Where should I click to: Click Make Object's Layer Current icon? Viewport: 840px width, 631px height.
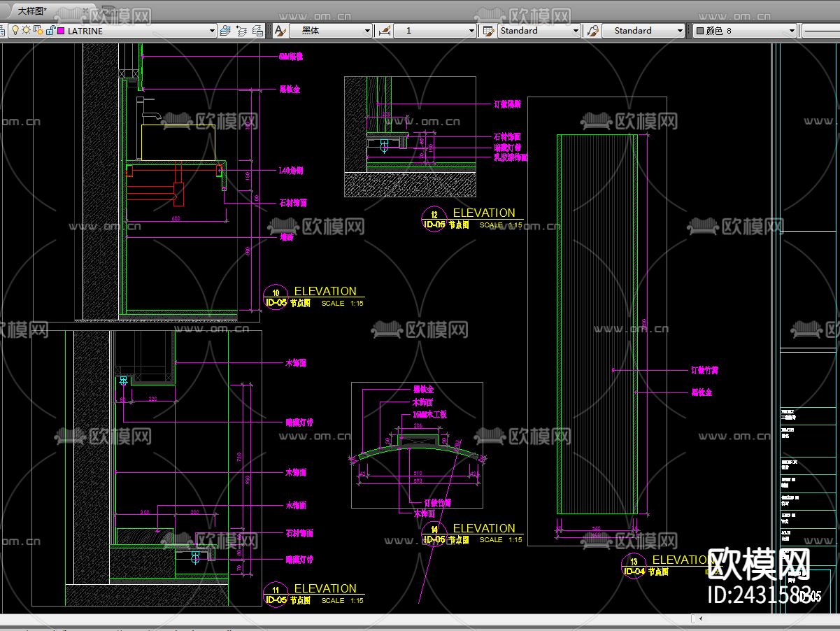225,31
